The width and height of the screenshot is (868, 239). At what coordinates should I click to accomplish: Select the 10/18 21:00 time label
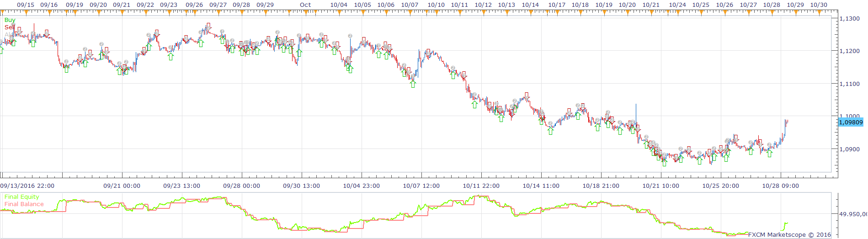coord(601,186)
